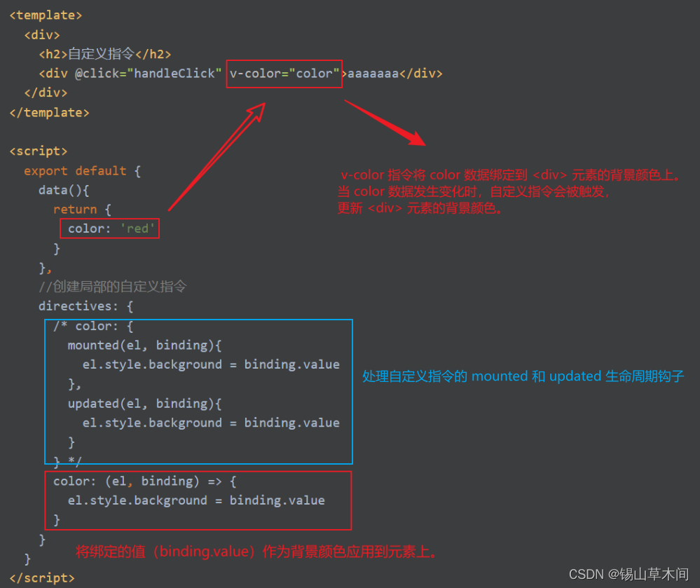Click el.style.background line in arrow function

(x=196, y=500)
